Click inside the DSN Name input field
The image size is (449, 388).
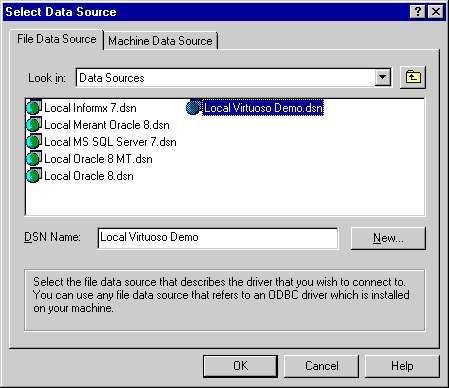coord(218,238)
